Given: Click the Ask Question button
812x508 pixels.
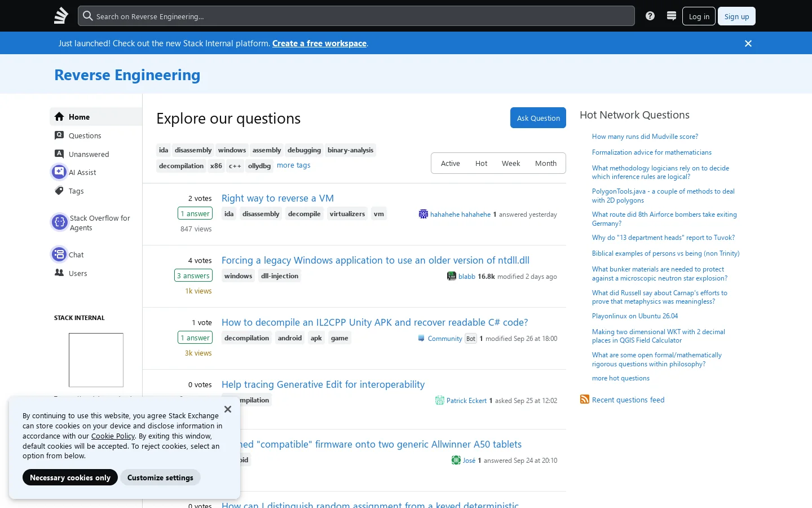Looking at the screenshot, I should [x=538, y=118].
